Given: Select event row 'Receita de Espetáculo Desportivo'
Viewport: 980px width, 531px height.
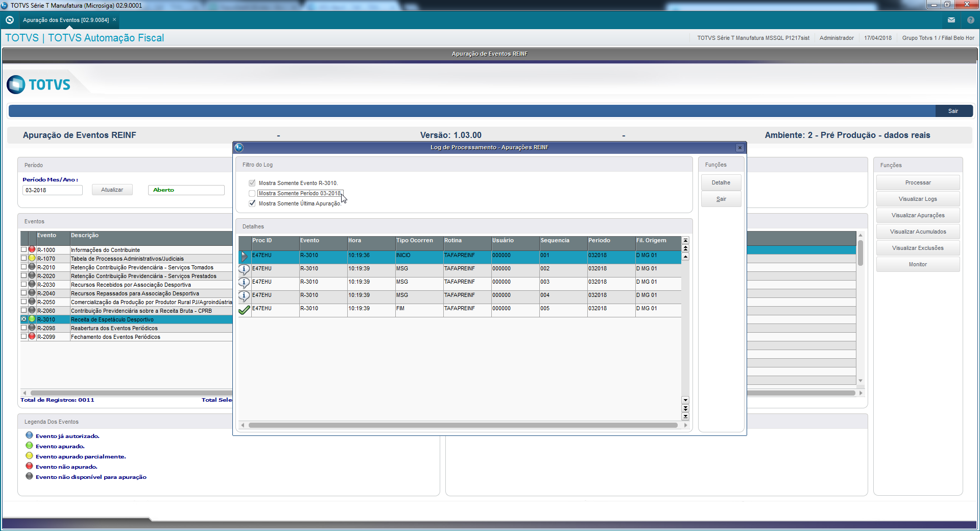Looking at the screenshot, I should point(151,319).
